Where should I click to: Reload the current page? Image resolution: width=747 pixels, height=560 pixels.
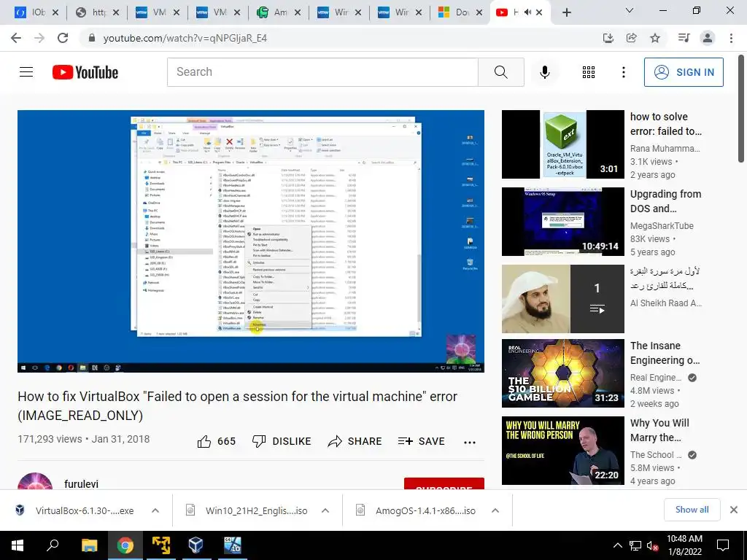pos(63,38)
